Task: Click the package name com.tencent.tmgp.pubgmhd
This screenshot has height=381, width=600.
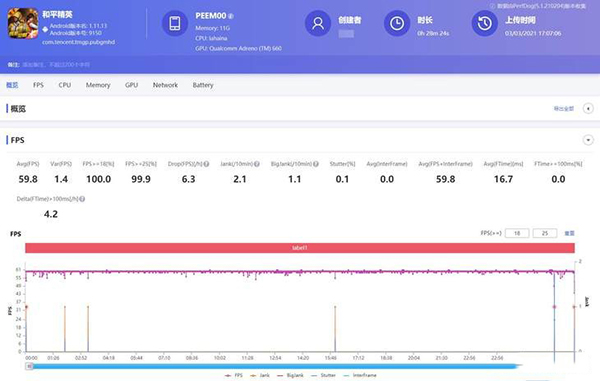Action: [x=78, y=42]
